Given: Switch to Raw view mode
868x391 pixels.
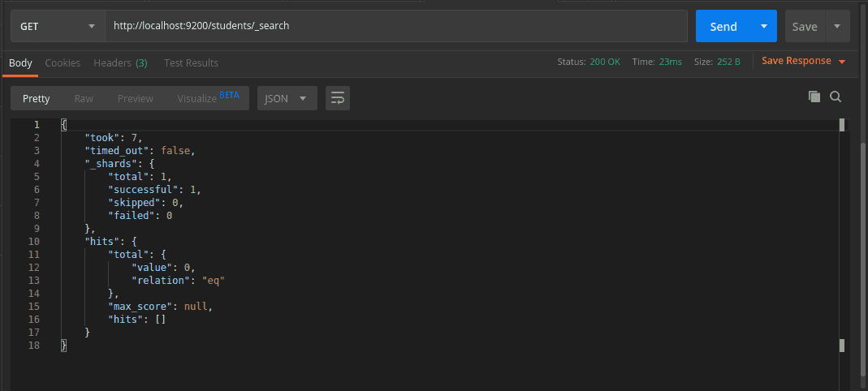Looking at the screenshot, I should [84, 98].
